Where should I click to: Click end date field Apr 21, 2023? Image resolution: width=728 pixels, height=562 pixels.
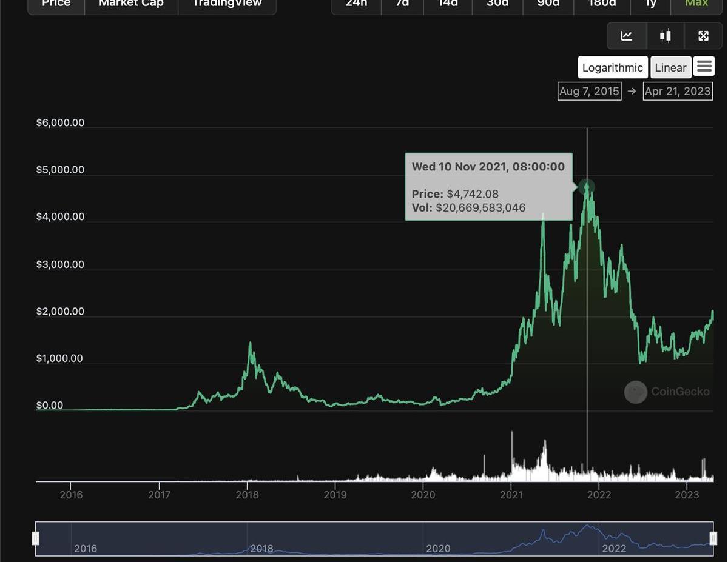(x=677, y=92)
